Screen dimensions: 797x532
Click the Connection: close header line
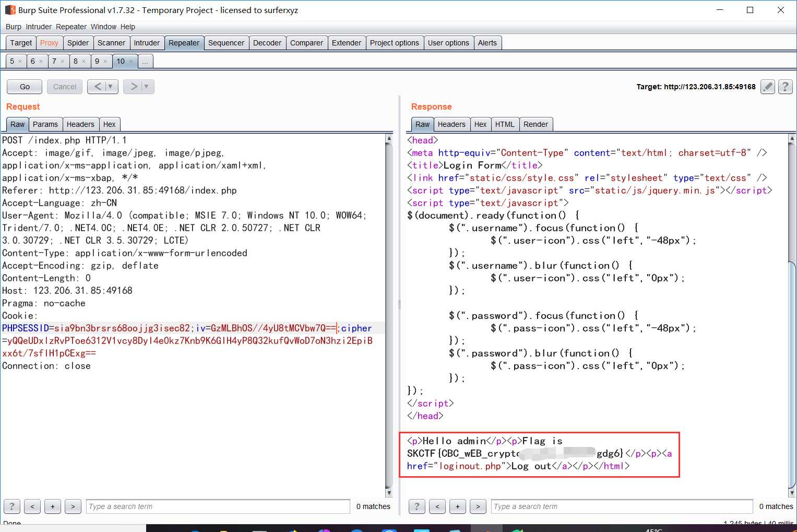[46, 366]
